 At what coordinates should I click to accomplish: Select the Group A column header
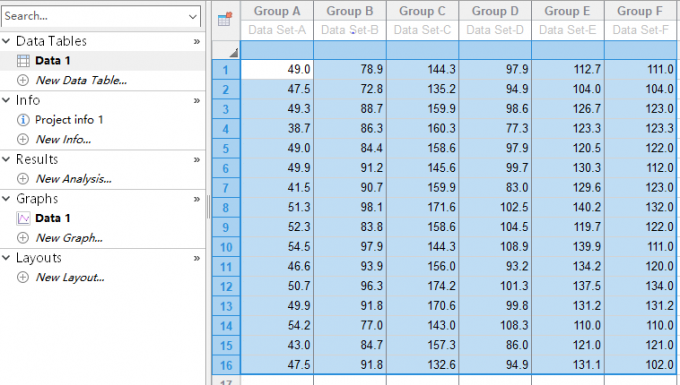point(277,11)
